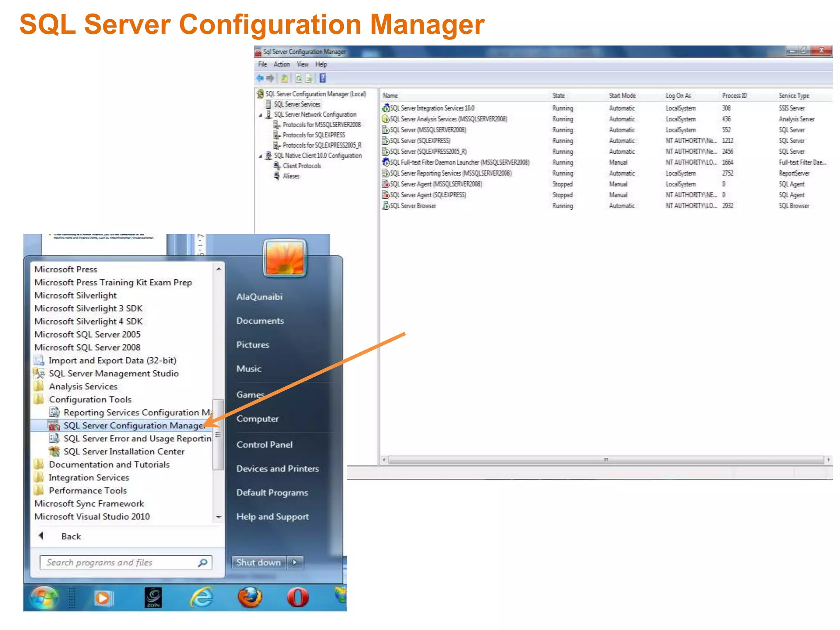Open Reporting Services Configuration Manager entry

click(x=130, y=413)
